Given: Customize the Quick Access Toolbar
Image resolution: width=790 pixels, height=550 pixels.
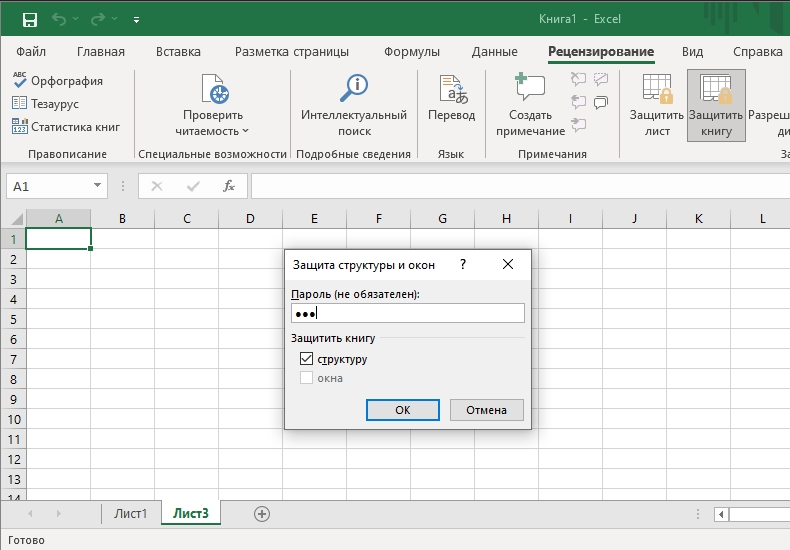Looking at the screenshot, I should pyautogui.click(x=137, y=20).
